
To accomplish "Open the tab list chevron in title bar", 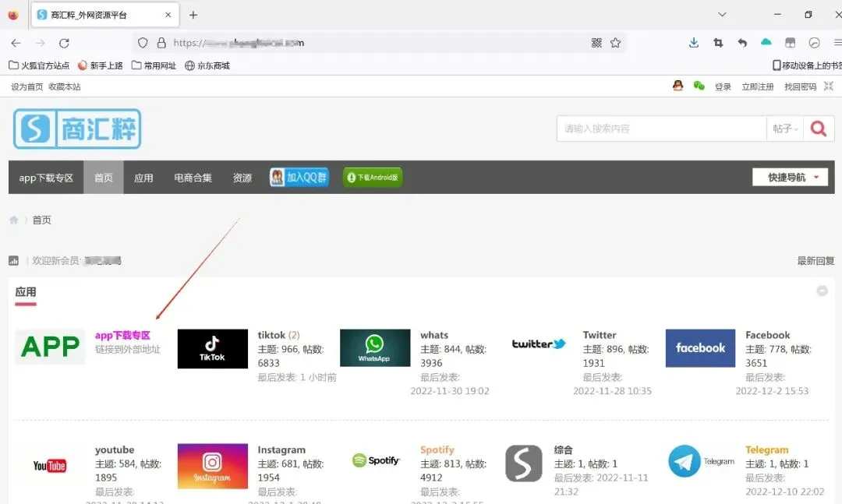I will click(722, 15).
